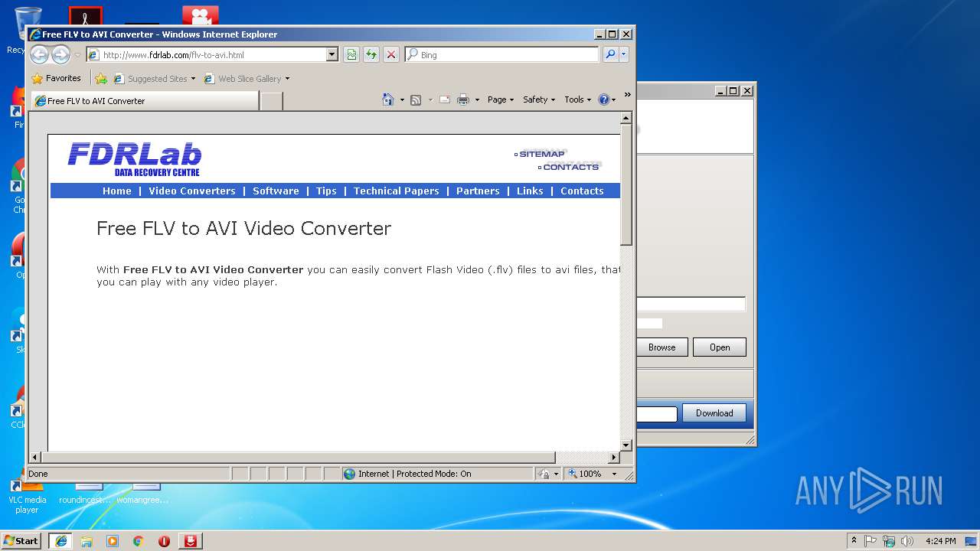This screenshot has height=551, width=980.
Task: Click the FDRLab logo
Action: point(135,159)
